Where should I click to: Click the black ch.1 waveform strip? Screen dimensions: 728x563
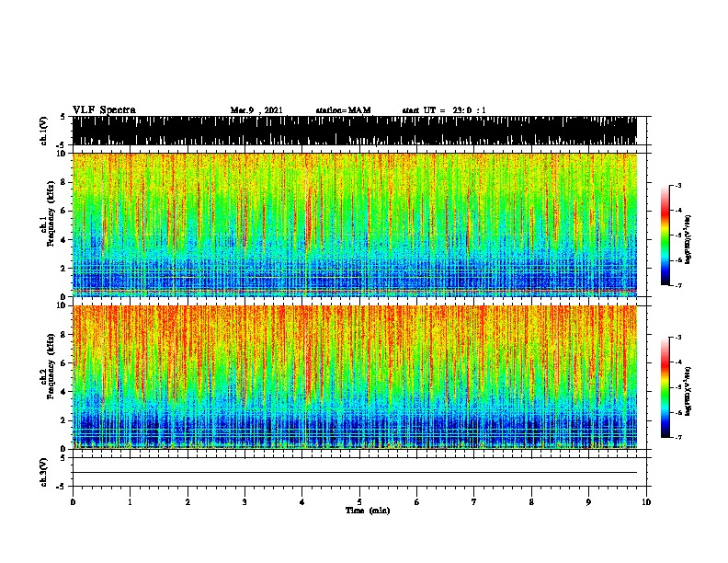[x=355, y=131]
